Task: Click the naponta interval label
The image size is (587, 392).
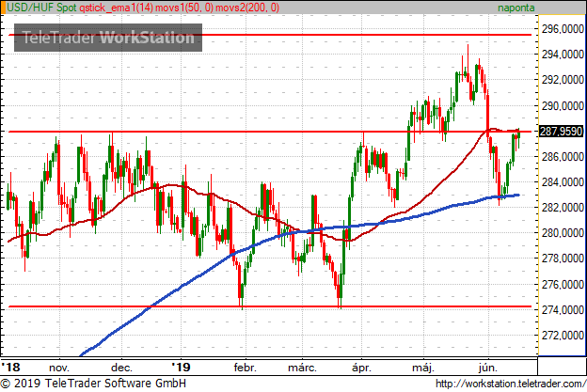Action: [516, 8]
